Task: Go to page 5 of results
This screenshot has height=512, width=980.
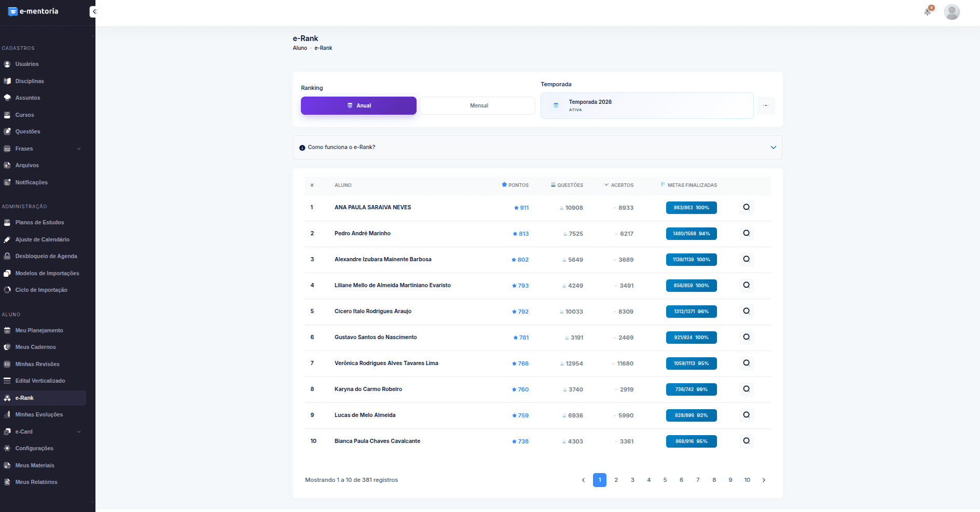Action: tap(665, 480)
